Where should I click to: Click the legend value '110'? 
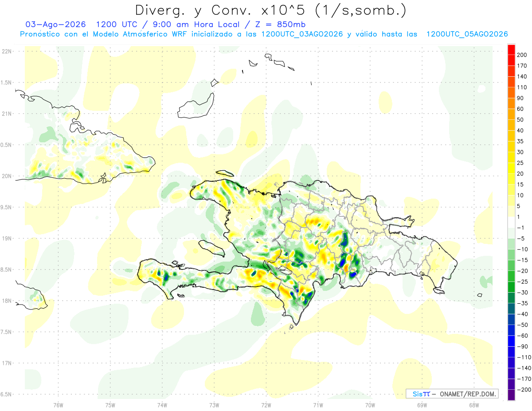pos(522,87)
